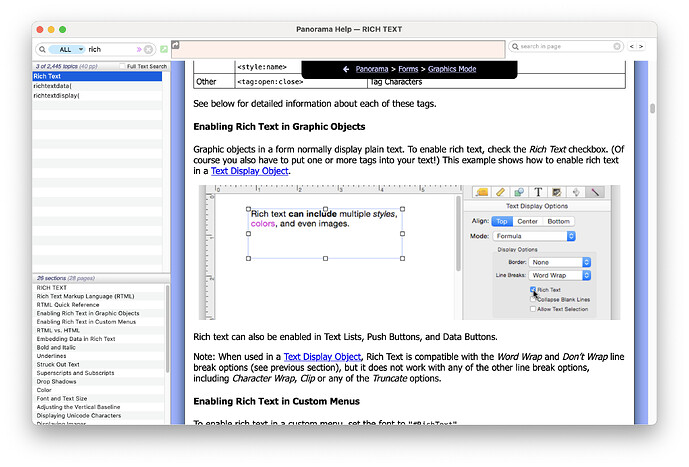This screenshot has height=467, width=689.
Task: Go to previous match with < button
Action: click(x=632, y=46)
